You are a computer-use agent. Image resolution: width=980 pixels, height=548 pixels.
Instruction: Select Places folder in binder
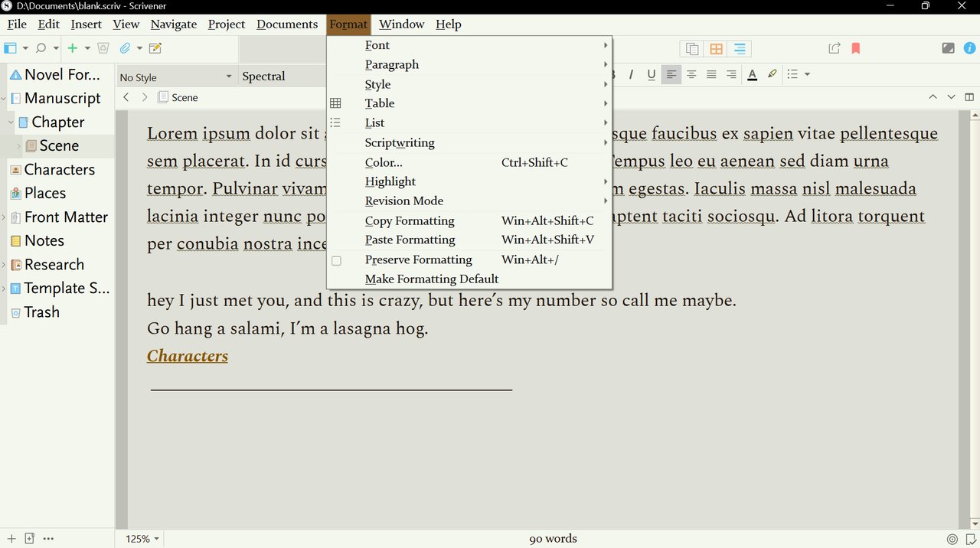45,193
